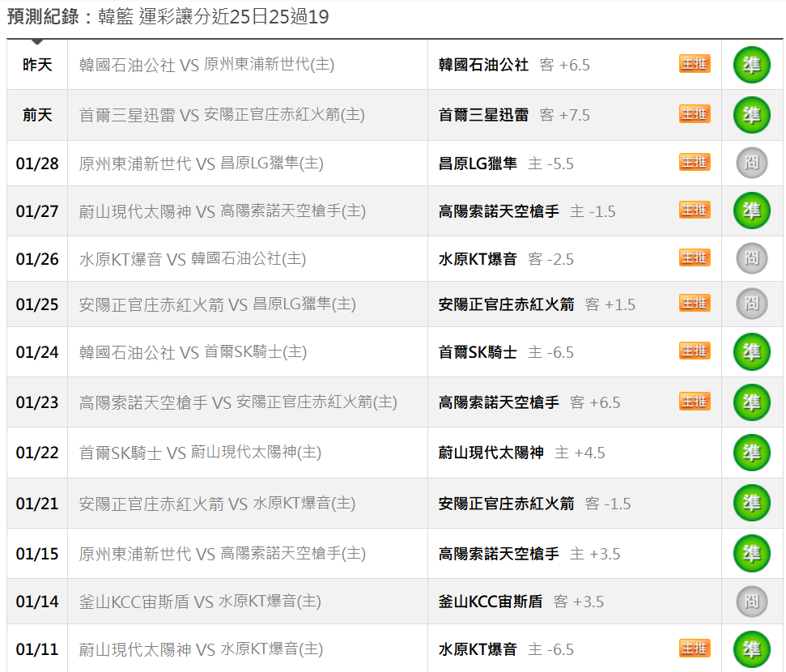Click the orange 主推 badge in the 01/11 row
This screenshot has height=672, width=786.
click(x=695, y=649)
